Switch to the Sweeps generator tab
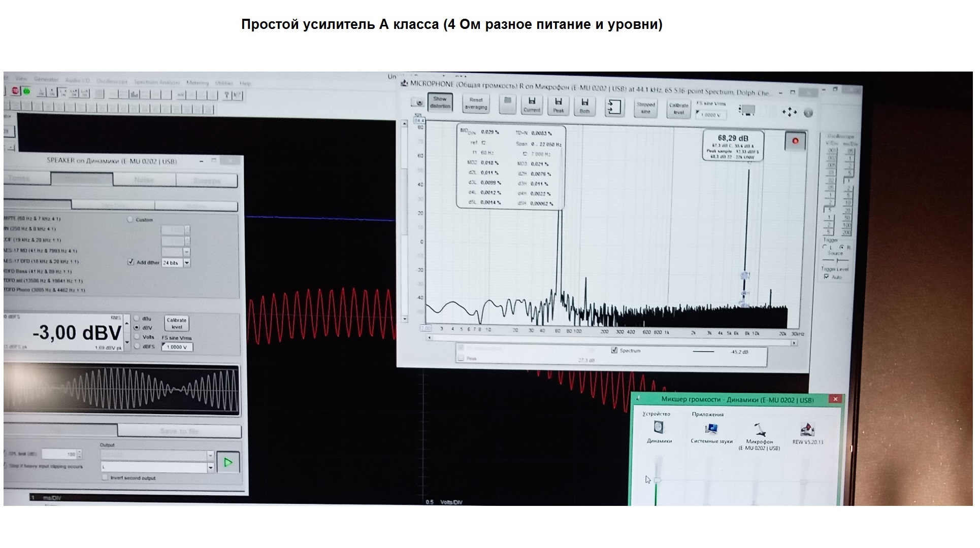The width and height of the screenshot is (980, 548). tap(206, 181)
